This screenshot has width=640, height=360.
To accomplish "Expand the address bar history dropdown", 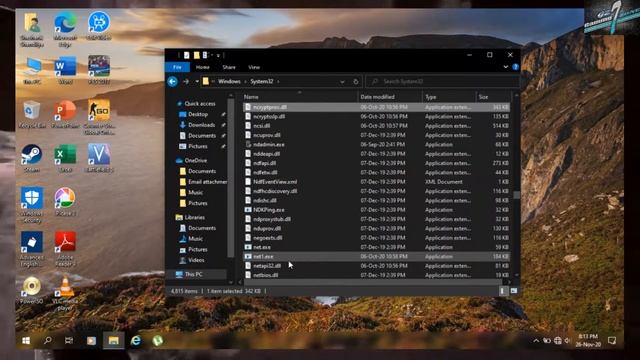I will [342, 82].
